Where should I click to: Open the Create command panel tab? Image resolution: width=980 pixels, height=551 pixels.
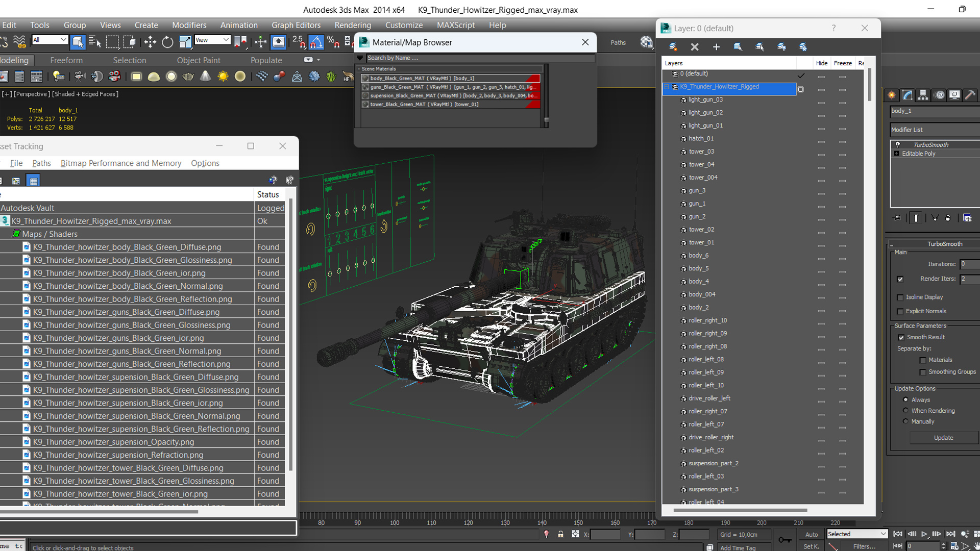point(892,95)
